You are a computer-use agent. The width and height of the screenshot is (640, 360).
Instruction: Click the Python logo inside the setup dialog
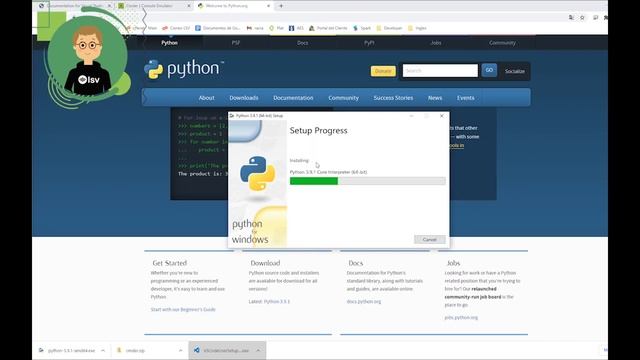point(258,173)
